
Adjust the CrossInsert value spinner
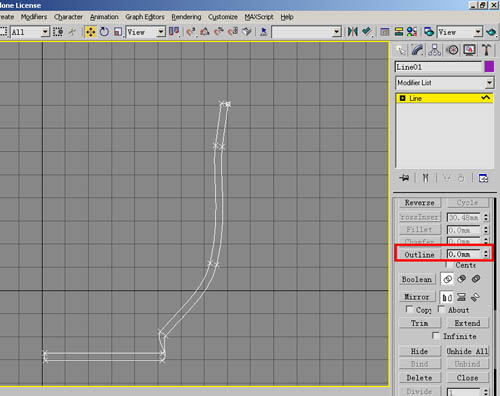pos(486,217)
